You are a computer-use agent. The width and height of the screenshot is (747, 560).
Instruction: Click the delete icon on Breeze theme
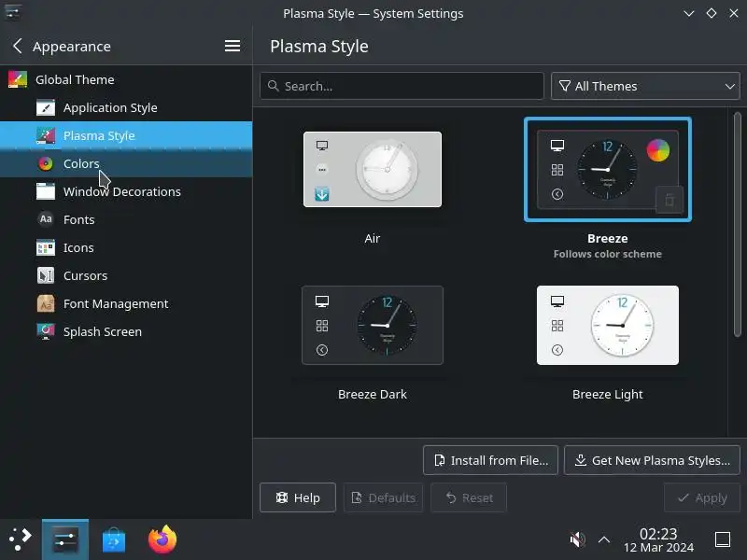click(669, 200)
